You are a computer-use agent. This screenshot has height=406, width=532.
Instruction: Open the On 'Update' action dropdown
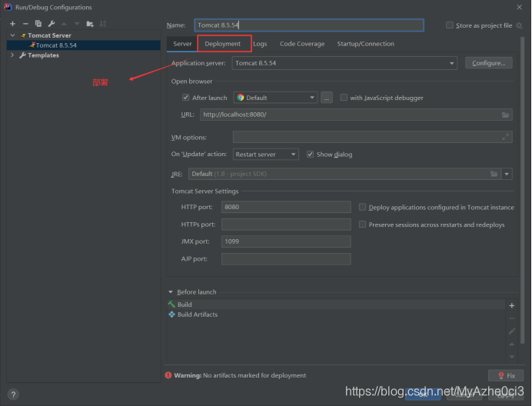(266, 155)
